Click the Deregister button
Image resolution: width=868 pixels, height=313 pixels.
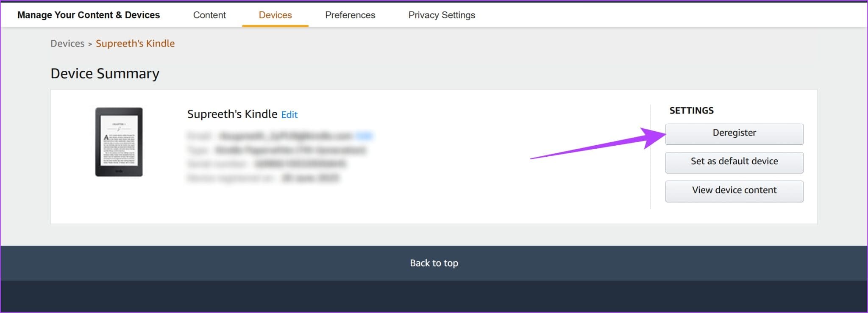[734, 134]
